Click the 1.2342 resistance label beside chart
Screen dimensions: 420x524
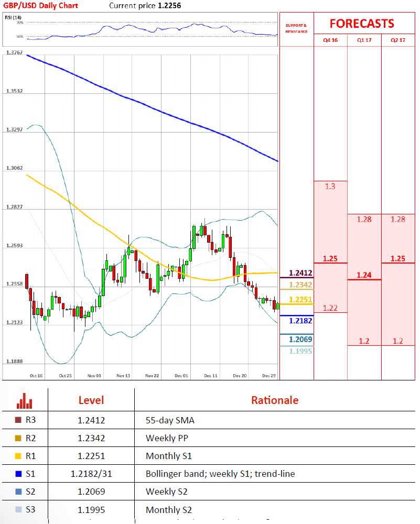click(x=300, y=285)
